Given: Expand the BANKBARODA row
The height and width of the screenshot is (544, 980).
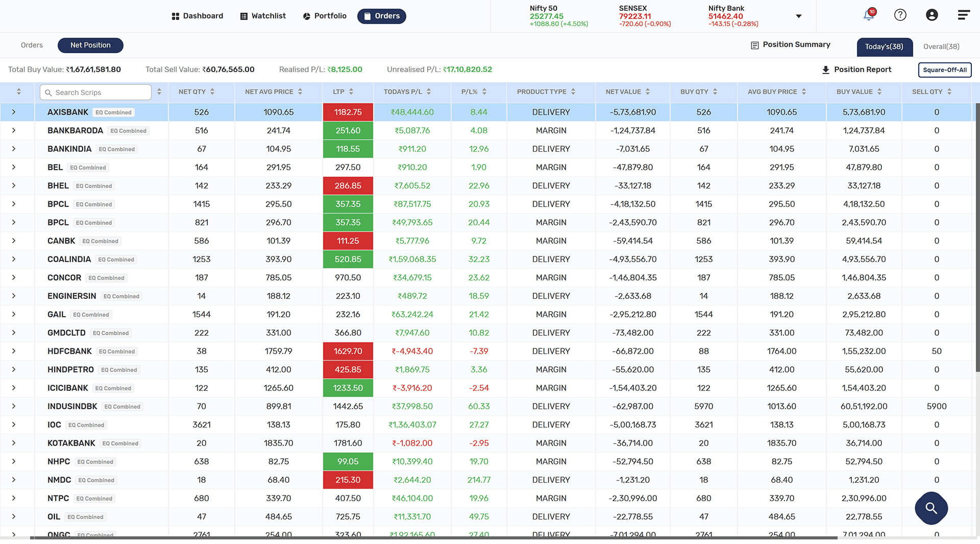Looking at the screenshot, I should click(x=14, y=130).
